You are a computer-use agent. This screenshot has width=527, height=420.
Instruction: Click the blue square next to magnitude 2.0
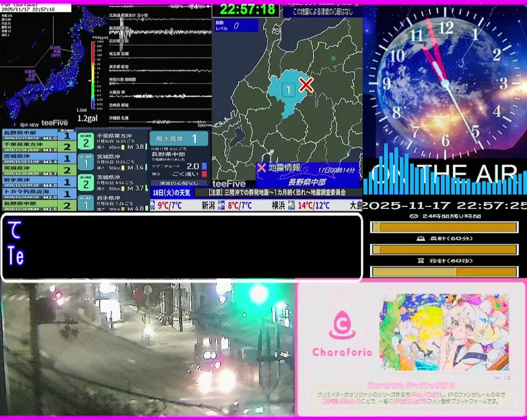click(x=204, y=166)
